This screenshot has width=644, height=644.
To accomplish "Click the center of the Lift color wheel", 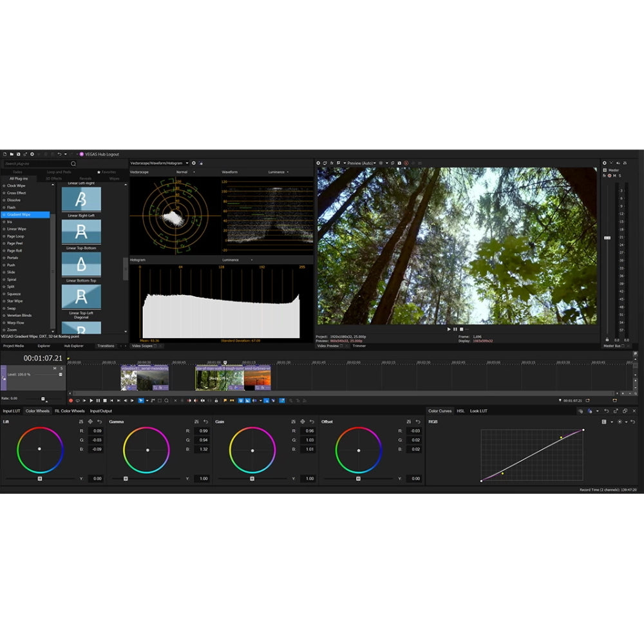I will pos(39,449).
